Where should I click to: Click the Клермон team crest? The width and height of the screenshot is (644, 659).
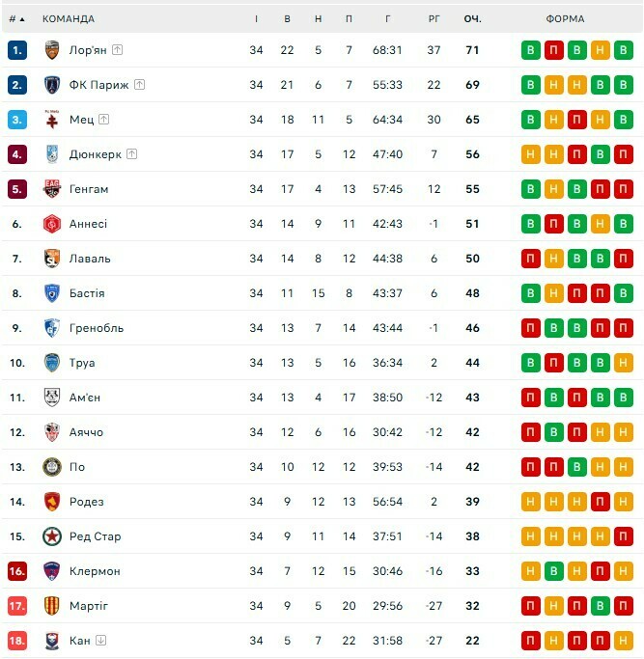pyautogui.click(x=52, y=571)
